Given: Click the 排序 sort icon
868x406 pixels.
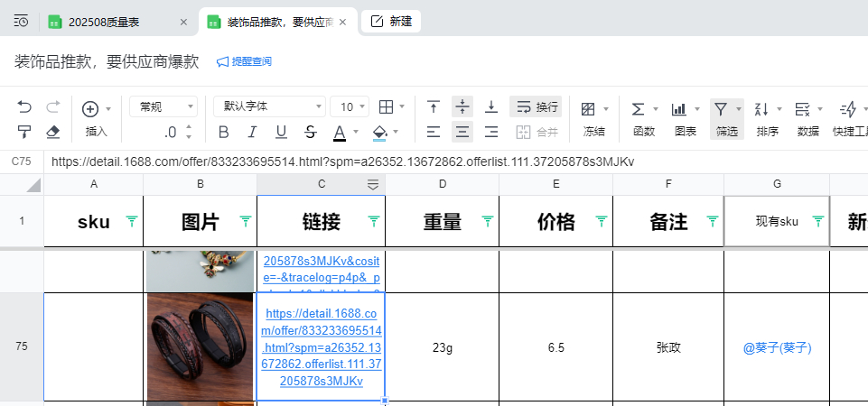Looking at the screenshot, I should click(x=761, y=109).
